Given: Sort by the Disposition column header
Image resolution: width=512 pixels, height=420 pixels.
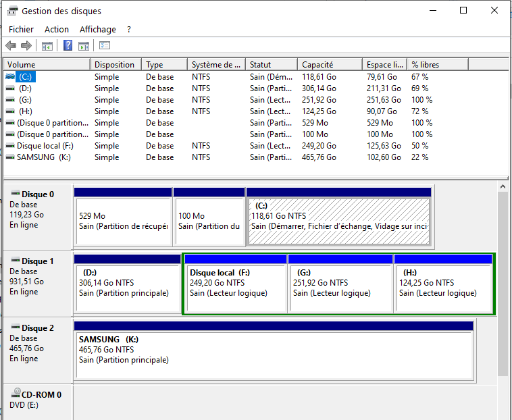Looking at the screenshot, I should (x=116, y=65).
